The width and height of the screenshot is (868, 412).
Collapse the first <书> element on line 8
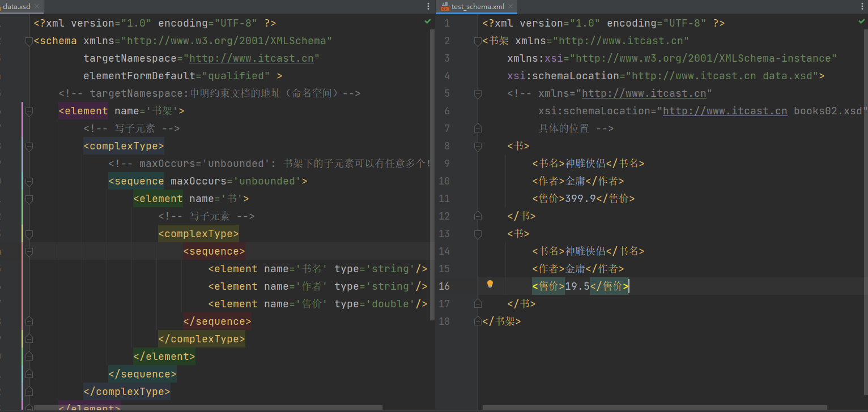point(478,146)
